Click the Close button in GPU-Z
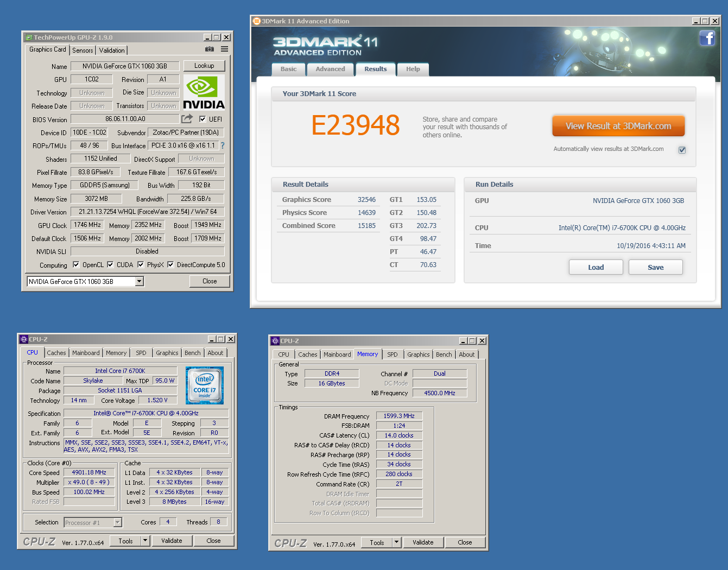 (210, 281)
